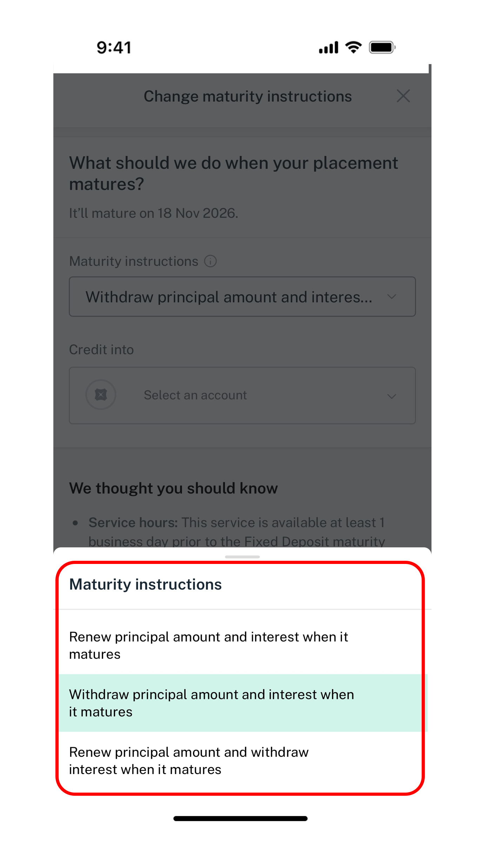Tap the info icon beside Maturity instructions
Image resolution: width=482 pixels, height=868 pixels.
point(210,261)
